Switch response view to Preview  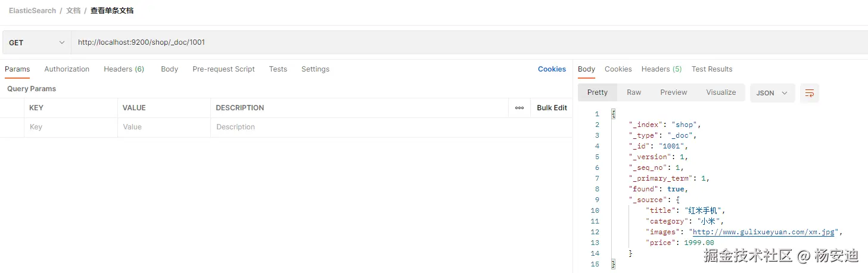click(673, 92)
